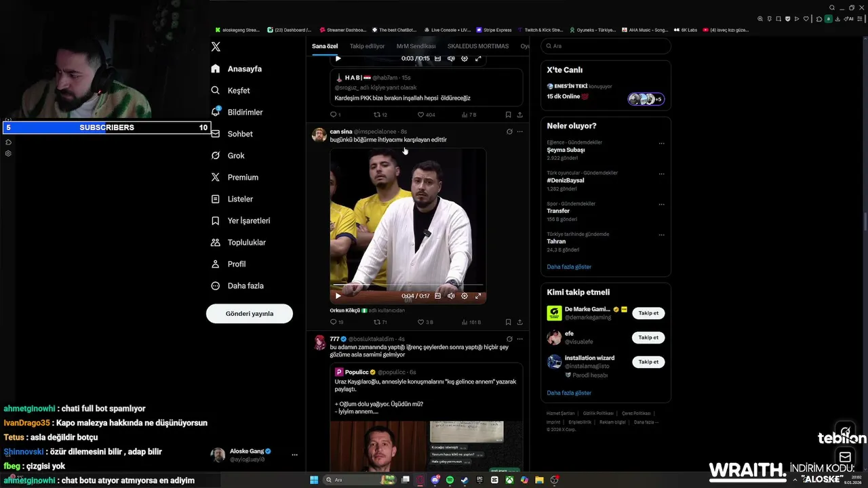The width and height of the screenshot is (868, 488).
Task: Open Stripe Express bookmark
Action: click(x=494, y=30)
